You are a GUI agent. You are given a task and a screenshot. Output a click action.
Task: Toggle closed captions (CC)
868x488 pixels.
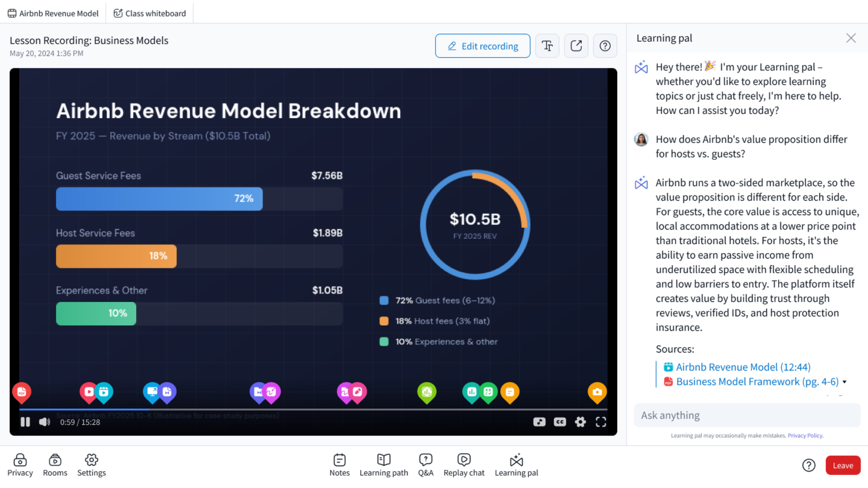tap(560, 422)
